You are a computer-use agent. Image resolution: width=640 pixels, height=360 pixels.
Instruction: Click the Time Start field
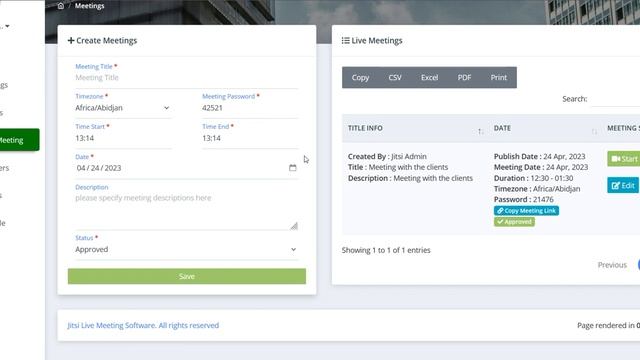122,138
